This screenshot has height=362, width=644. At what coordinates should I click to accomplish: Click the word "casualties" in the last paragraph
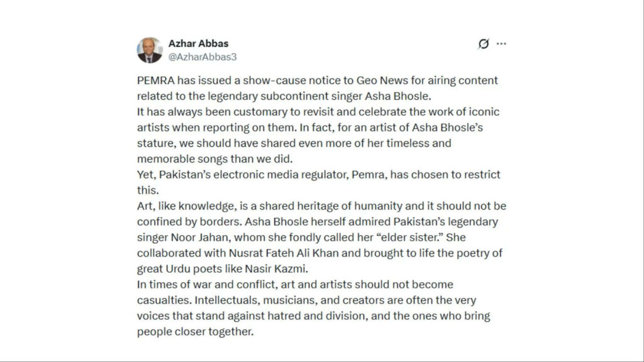point(161,299)
